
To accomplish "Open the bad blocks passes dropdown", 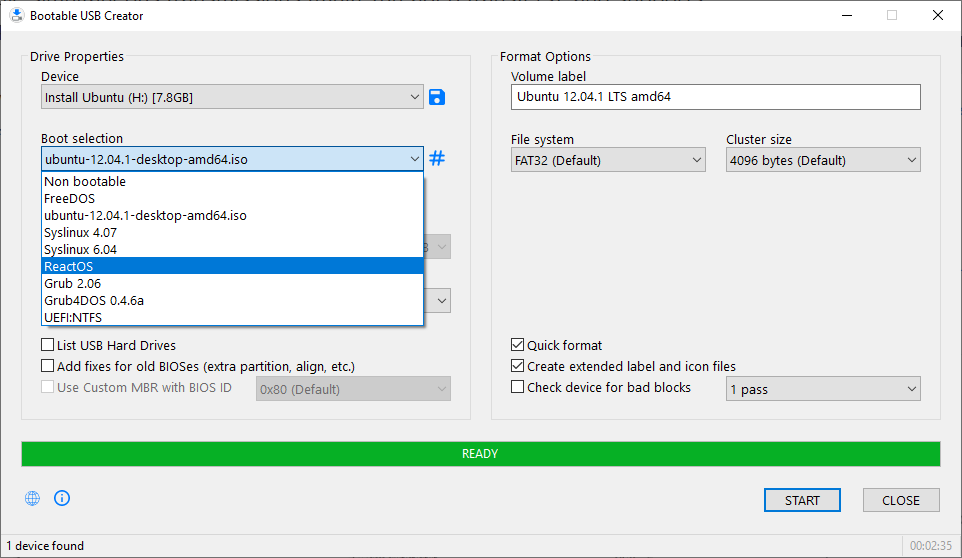I will tap(822, 389).
